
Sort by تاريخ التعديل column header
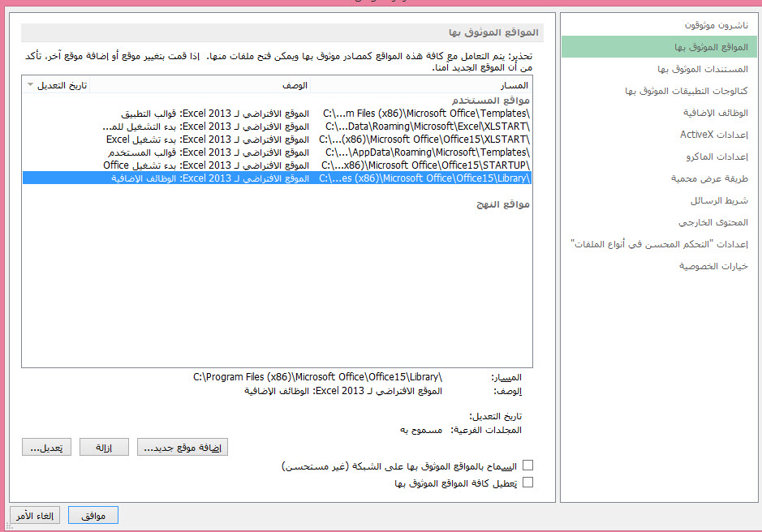click(56, 85)
